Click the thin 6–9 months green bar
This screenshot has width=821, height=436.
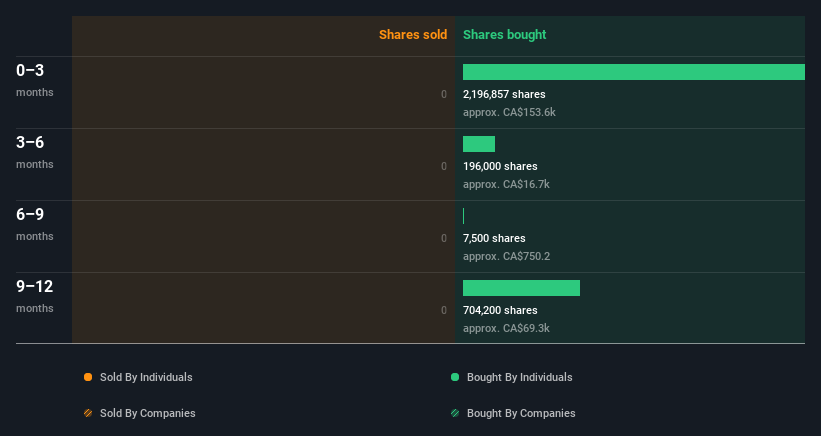tap(463, 216)
